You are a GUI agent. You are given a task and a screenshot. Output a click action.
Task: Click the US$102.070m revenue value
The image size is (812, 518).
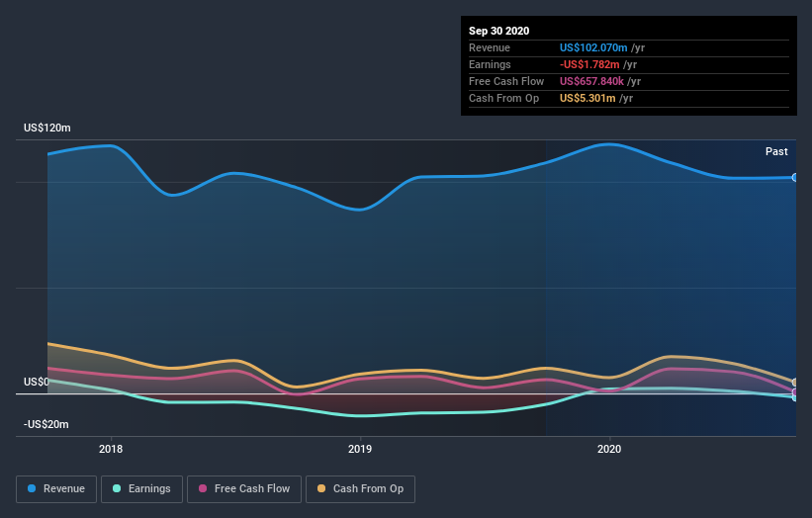pos(593,47)
